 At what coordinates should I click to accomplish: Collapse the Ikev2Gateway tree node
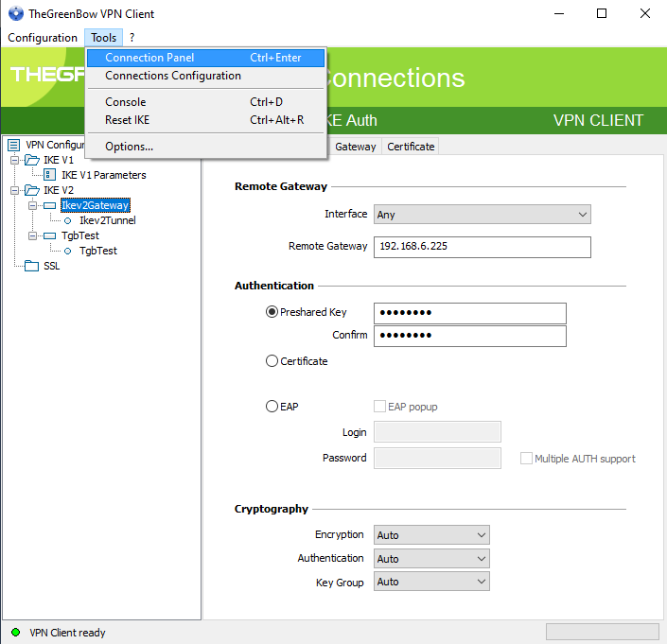[32, 206]
